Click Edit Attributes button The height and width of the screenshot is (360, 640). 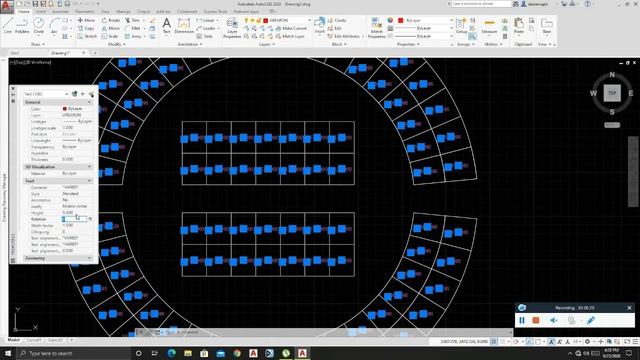click(x=346, y=36)
